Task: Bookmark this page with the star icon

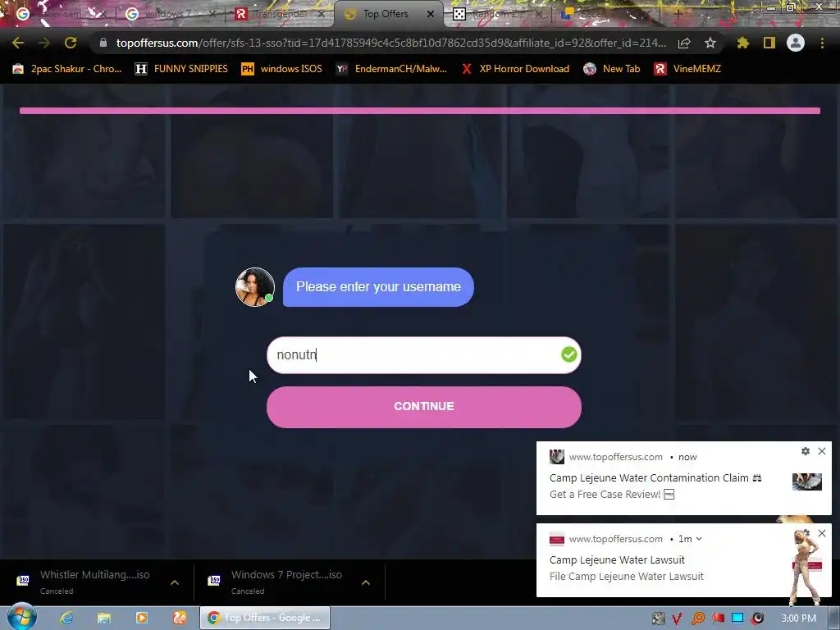Action: [710, 43]
